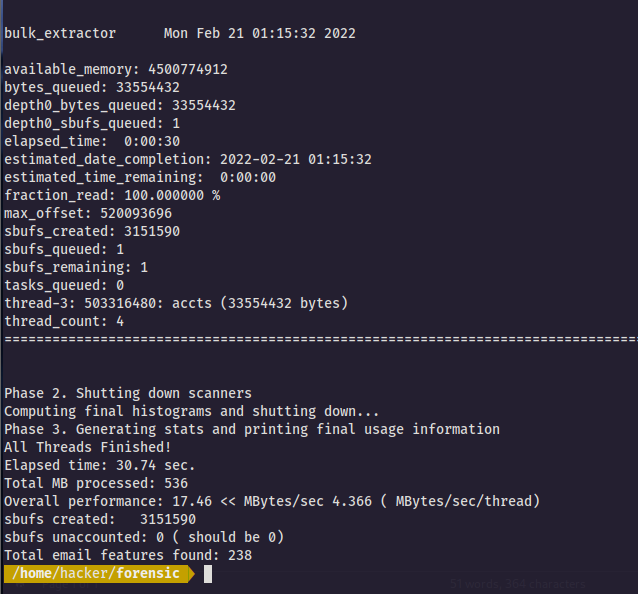Click the Overall performance line
The width and height of the screenshot is (638, 594).
272,501
